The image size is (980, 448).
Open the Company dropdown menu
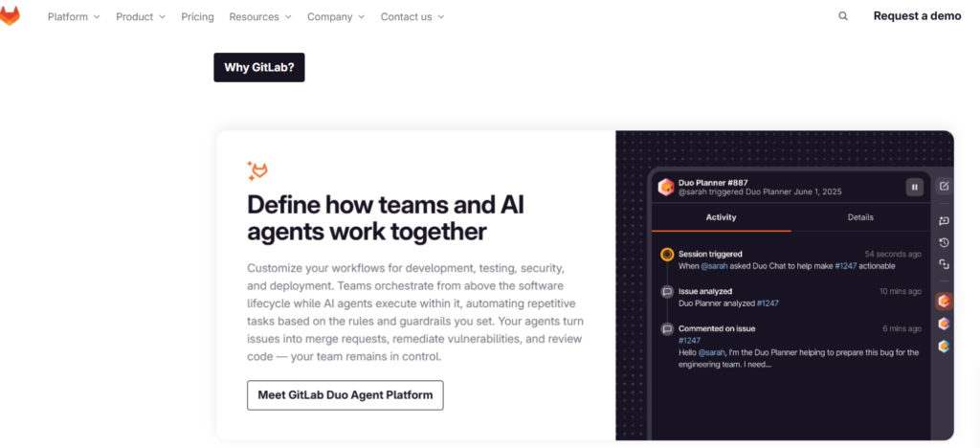coord(336,17)
